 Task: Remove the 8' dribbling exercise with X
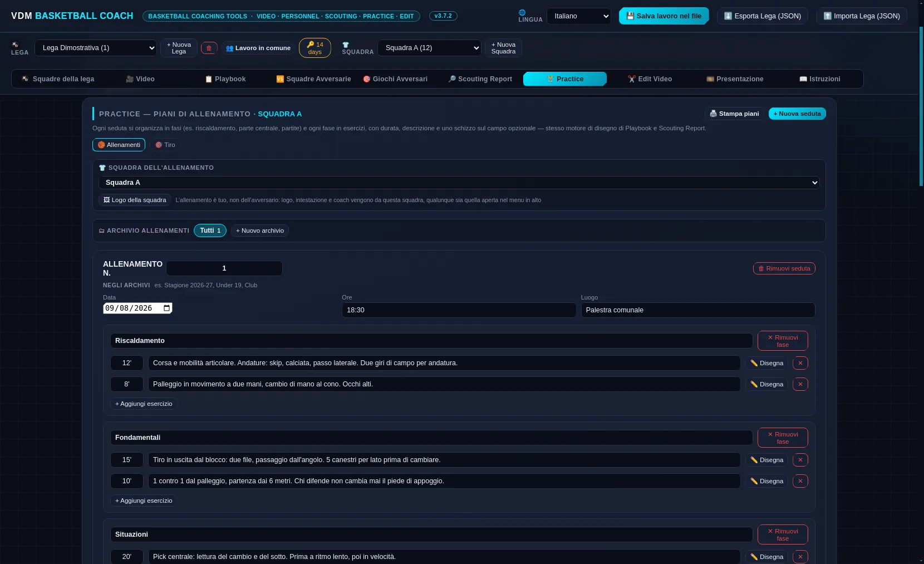tap(800, 384)
